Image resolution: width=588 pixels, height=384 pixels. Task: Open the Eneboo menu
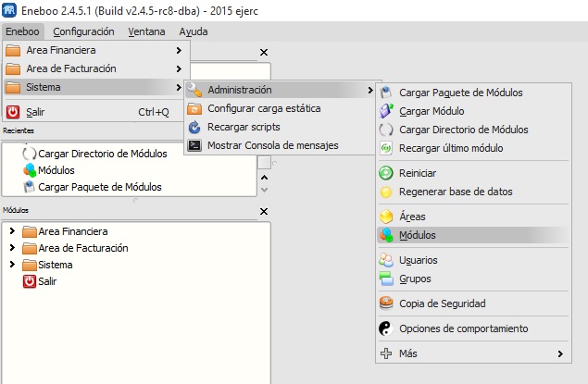coord(23,31)
